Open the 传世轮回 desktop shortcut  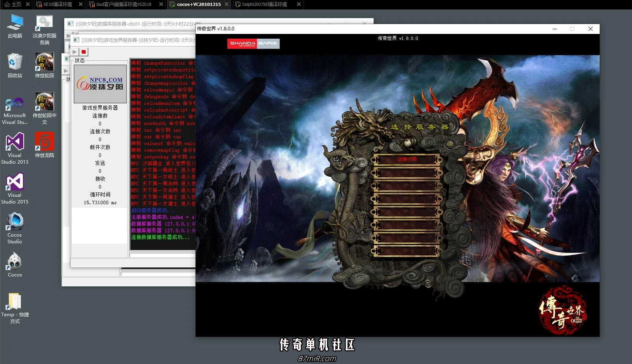point(44,65)
